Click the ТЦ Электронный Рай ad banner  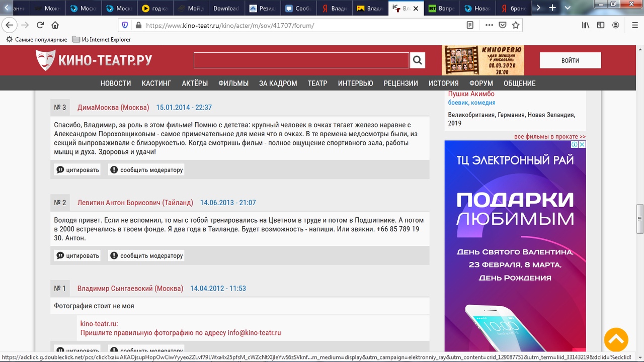[x=515, y=246]
